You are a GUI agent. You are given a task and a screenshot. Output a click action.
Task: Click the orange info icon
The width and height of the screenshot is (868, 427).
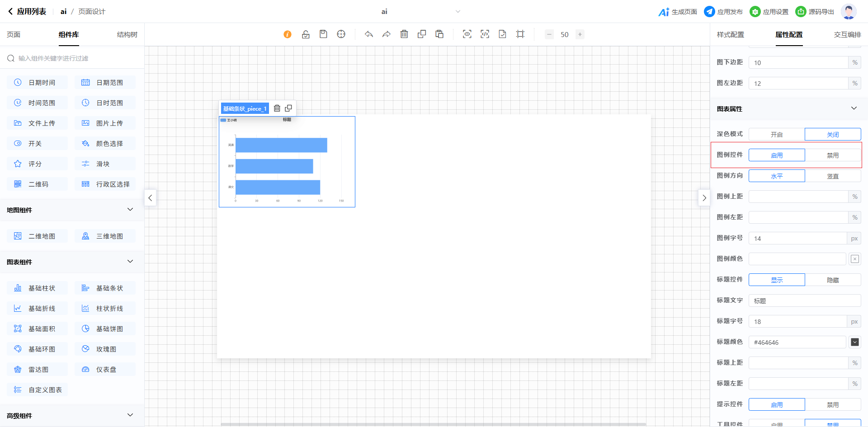coord(288,34)
